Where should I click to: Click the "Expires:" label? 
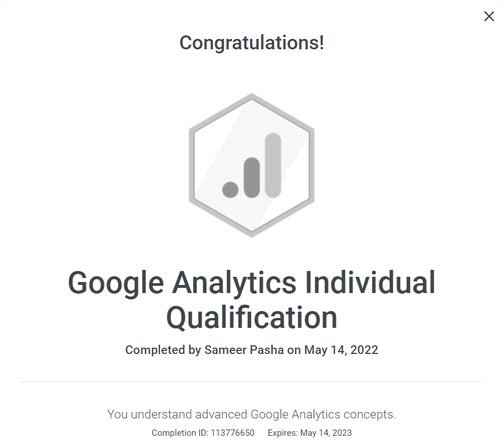[282, 433]
